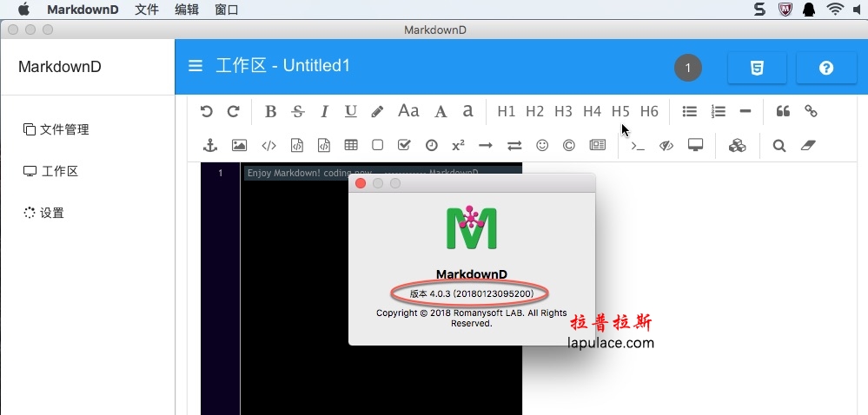Open the Wi-Fi status menu
The height and width of the screenshot is (415, 868).
click(835, 9)
